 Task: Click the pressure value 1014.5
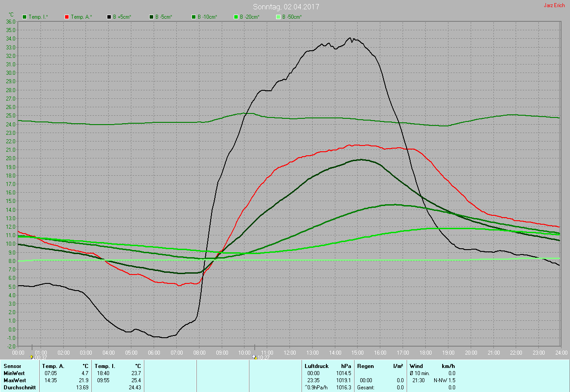point(343,373)
